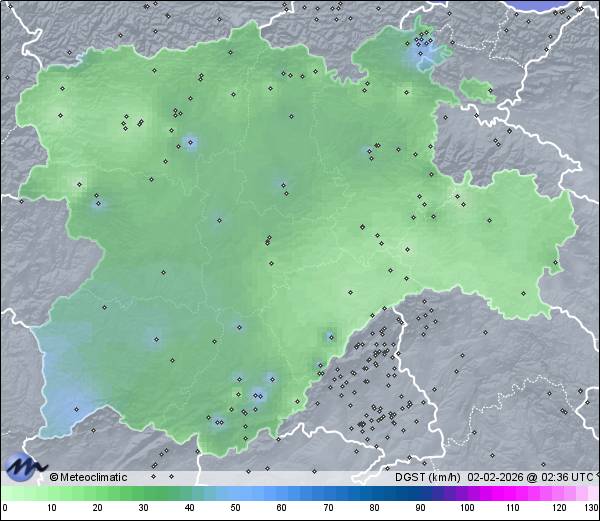Pick the 100 km/h legend label

click(467, 509)
